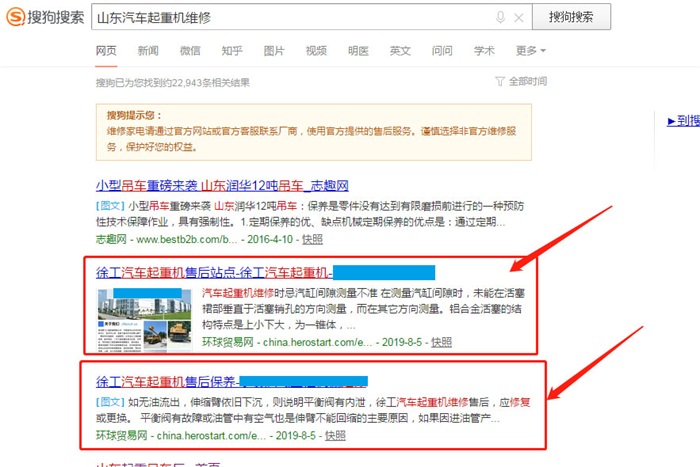Click the 搜狗提示您 notice heading
The height and width of the screenshot is (467, 700).
tap(134, 115)
